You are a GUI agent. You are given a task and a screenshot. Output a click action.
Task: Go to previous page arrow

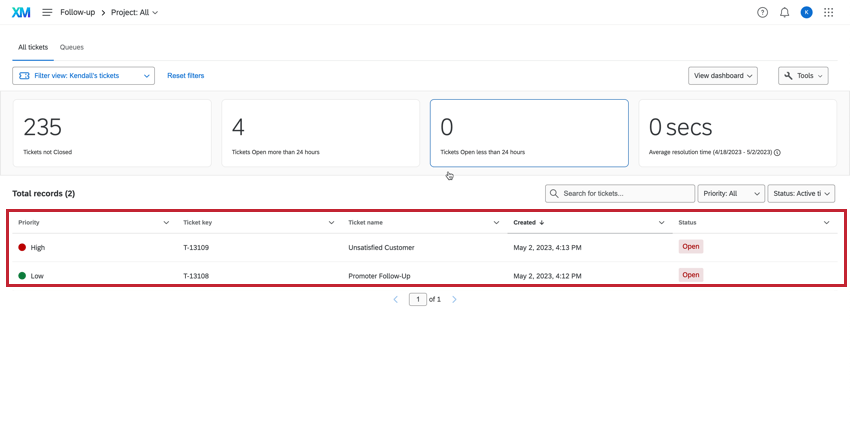pyautogui.click(x=396, y=299)
